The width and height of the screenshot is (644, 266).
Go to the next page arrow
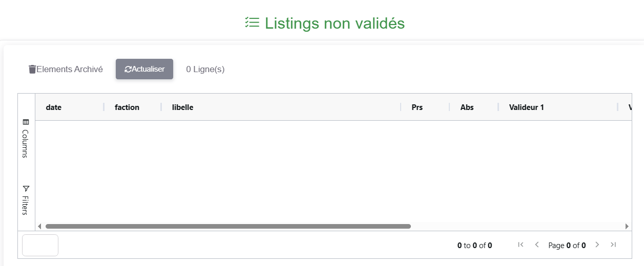pyautogui.click(x=597, y=245)
